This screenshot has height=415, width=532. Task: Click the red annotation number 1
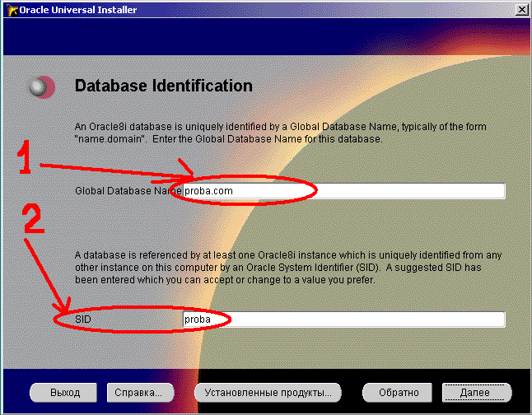tap(25, 160)
